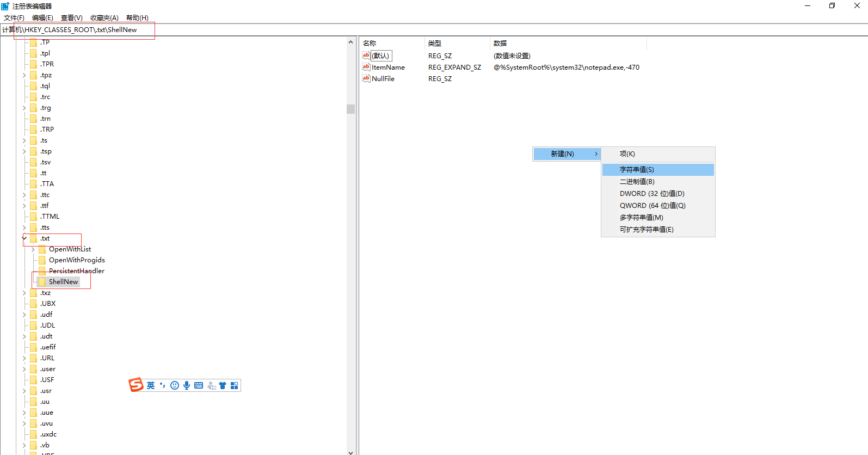This screenshot has height=455, width=868.
Task: Expand the .udf tree node
Action: click(24, 314)
